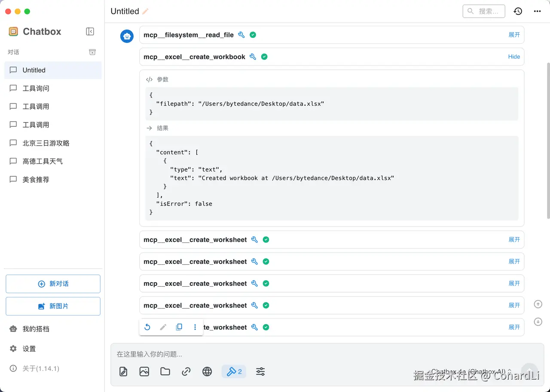Focus the message input field
Viewport: 550px width, 392px height.
[x=327, y=354]
